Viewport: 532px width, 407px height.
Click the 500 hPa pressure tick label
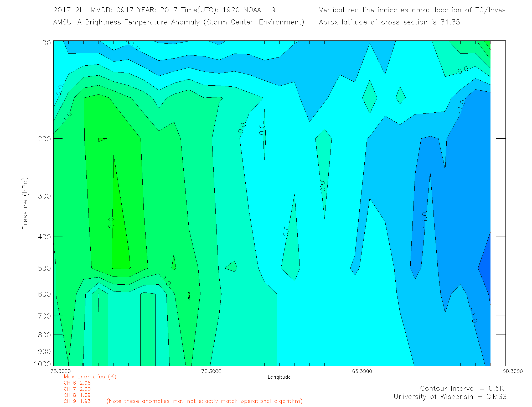click(x=44, y=268)
